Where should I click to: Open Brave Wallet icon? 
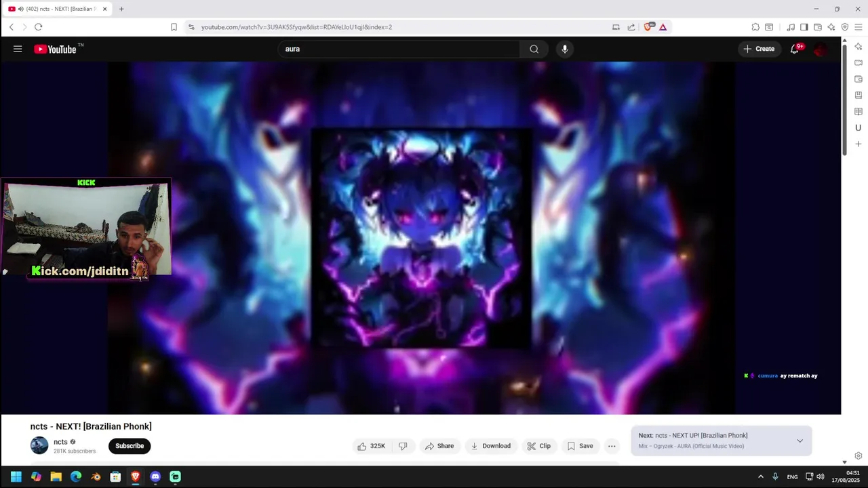(x=818, y=27)
